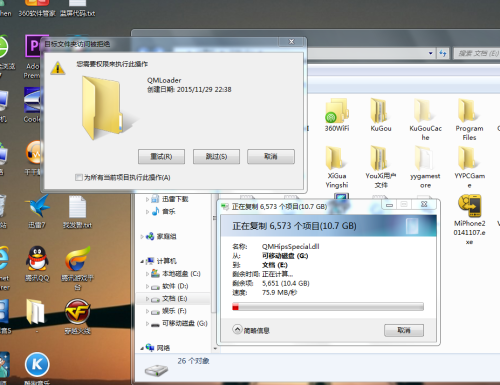500x385 pixels.
Task: Select the 腾讯QQ penguin desktop icon
Action: point(37,264)
